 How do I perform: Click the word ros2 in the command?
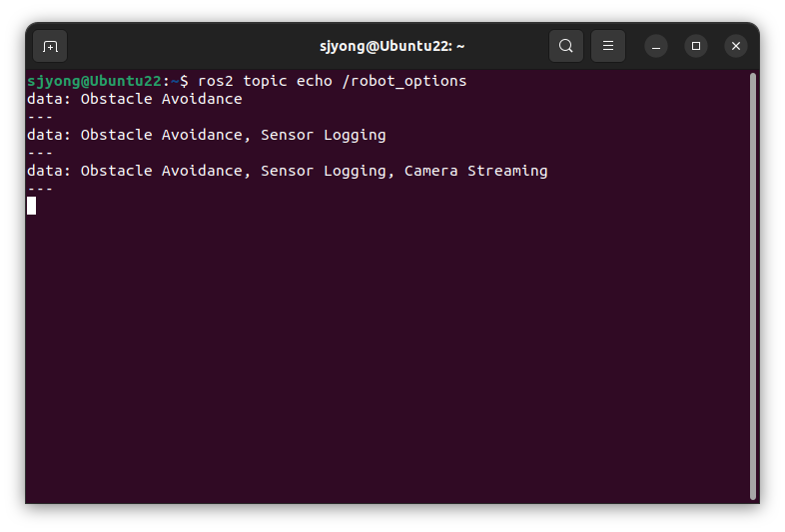coord(216,81)
